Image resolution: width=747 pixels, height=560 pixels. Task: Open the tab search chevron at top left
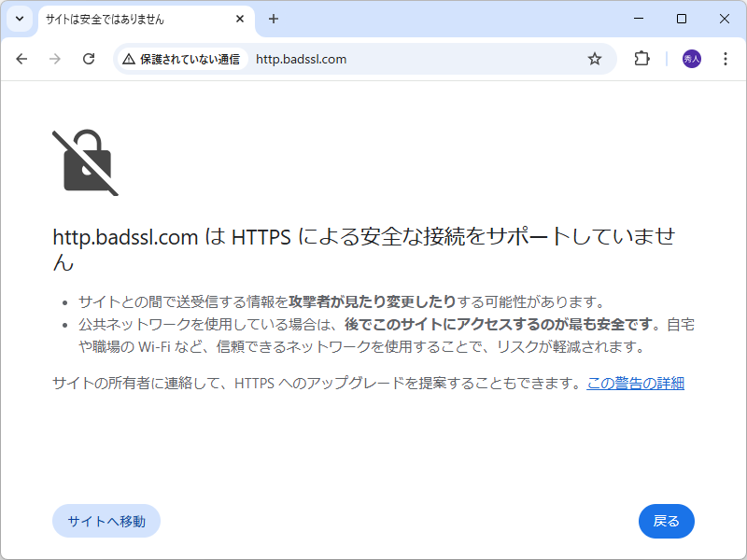pyautogui.click(x=20, y=19)
